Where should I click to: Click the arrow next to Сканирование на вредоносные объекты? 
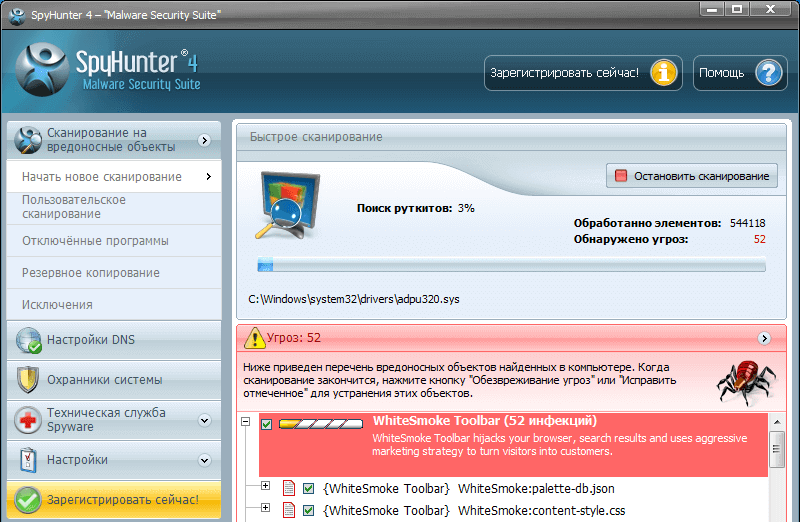[x=205, y=140]
